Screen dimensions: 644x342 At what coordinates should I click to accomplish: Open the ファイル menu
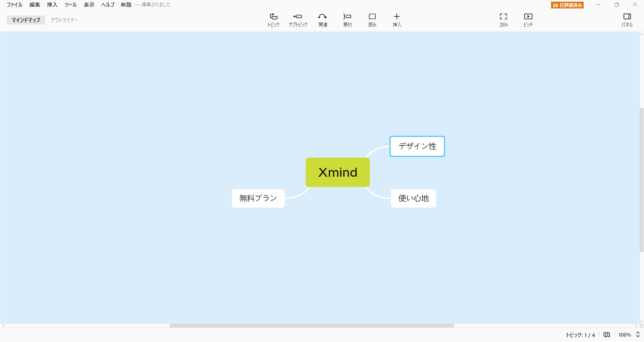[14, 5]
